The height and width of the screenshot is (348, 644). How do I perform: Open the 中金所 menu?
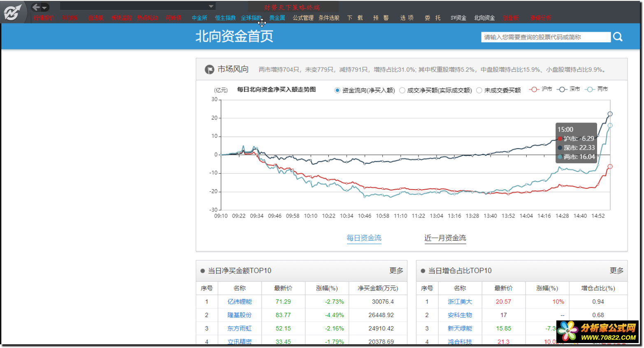pyautogui.click(x=199, y=18)
